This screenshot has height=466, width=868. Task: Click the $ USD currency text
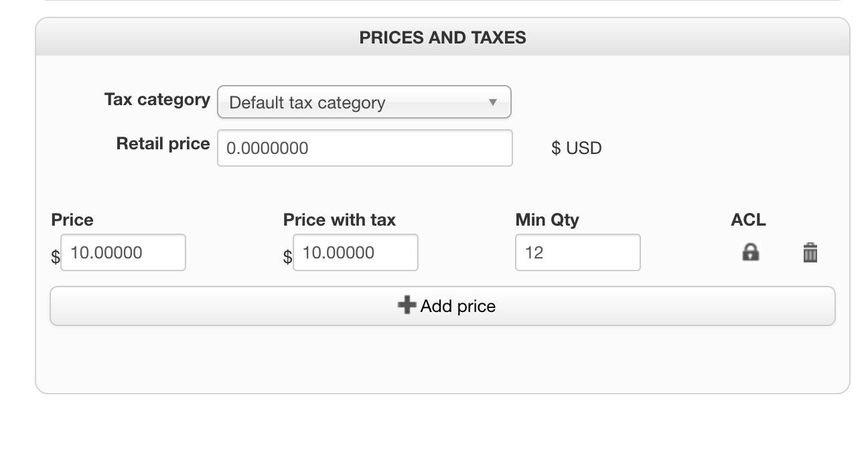click(576, 148)
